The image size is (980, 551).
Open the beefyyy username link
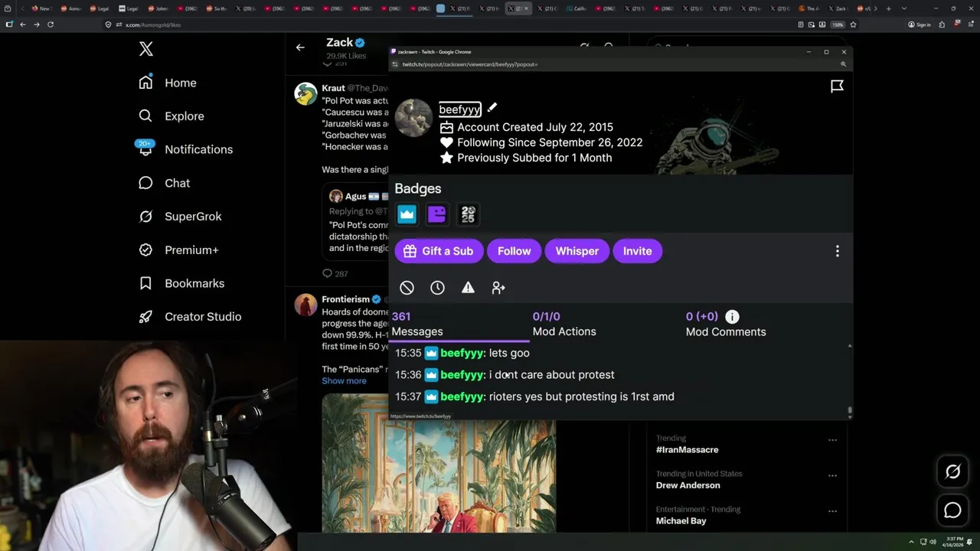pyautogui.click(x=460, y=109)
